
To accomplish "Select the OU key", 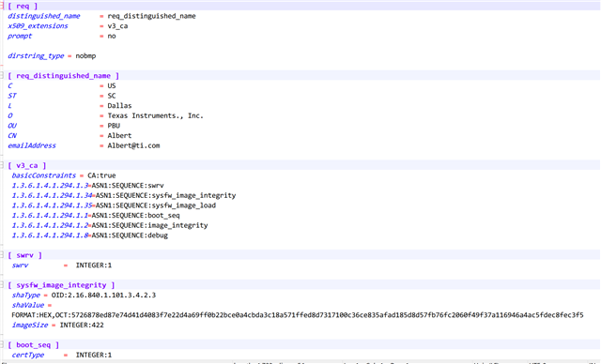I will coord(12,126).
